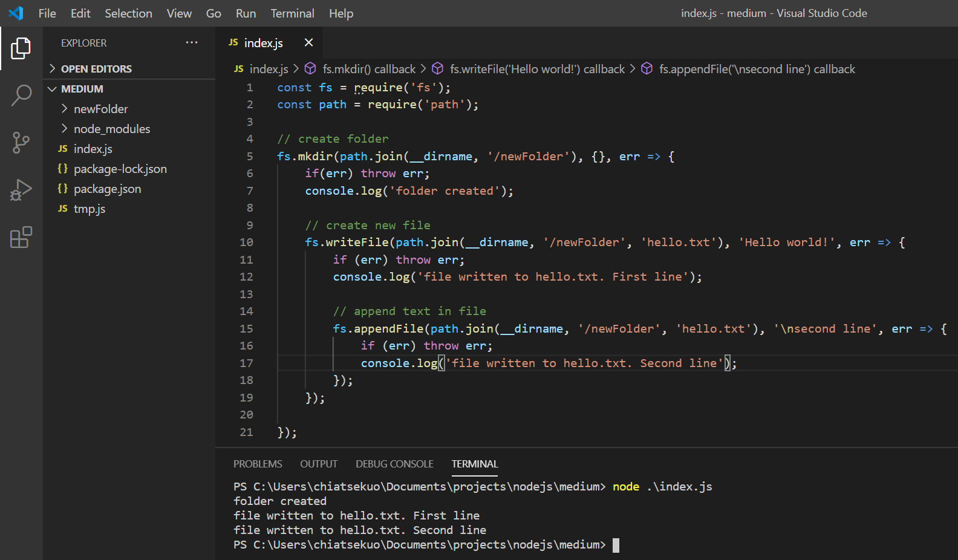Click the braces icon beside package-lock.json
This screenshot has width=958, height=560.
pyautogui.click(x=63, y=169)
